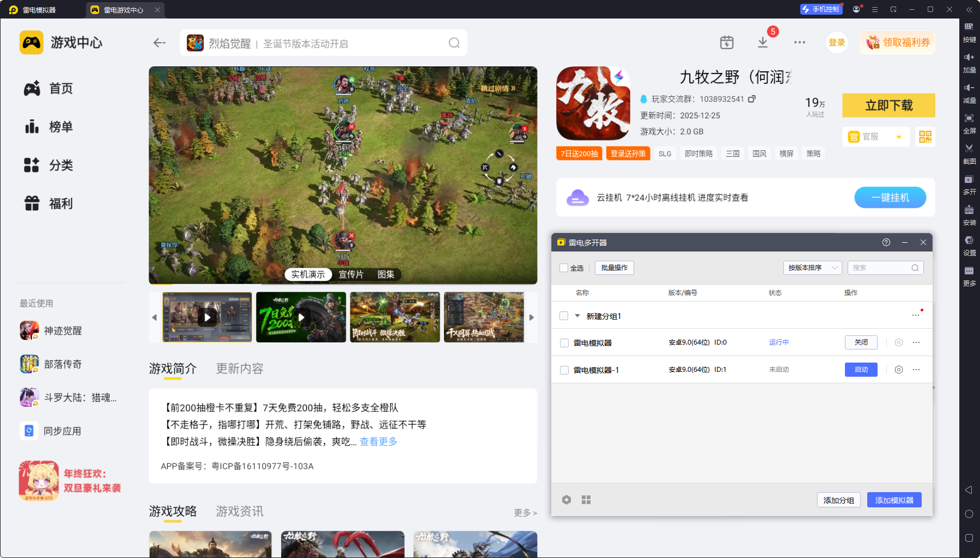
Task: Click the 雷电多开器 search field
Action: coord(885,268)
